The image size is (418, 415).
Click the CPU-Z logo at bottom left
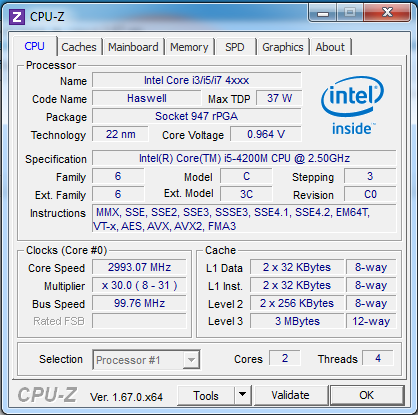tap(47, 395)
